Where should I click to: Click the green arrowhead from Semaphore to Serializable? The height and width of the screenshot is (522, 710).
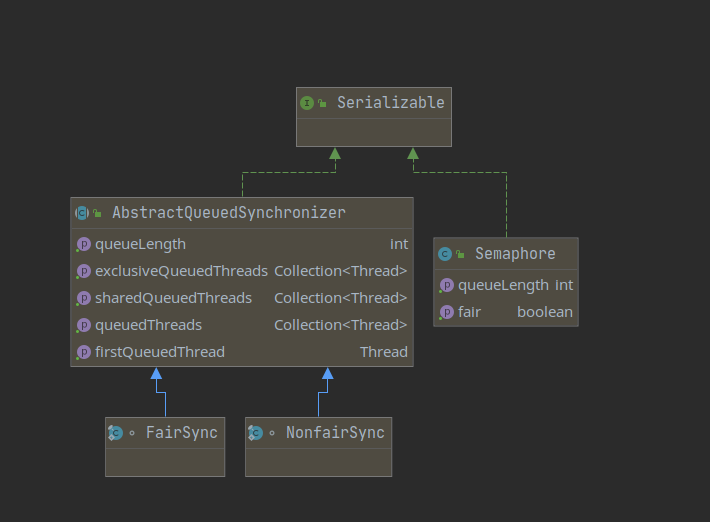tap(413, 153)
